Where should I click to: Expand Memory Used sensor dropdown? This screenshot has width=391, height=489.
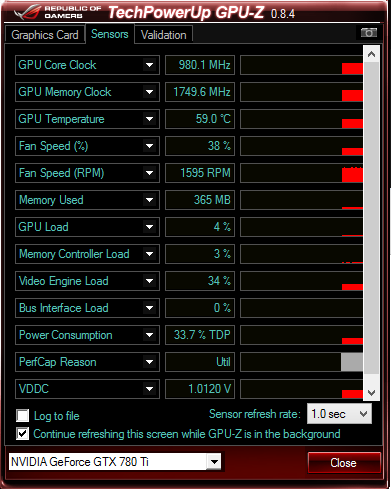(x=149, y=200)
